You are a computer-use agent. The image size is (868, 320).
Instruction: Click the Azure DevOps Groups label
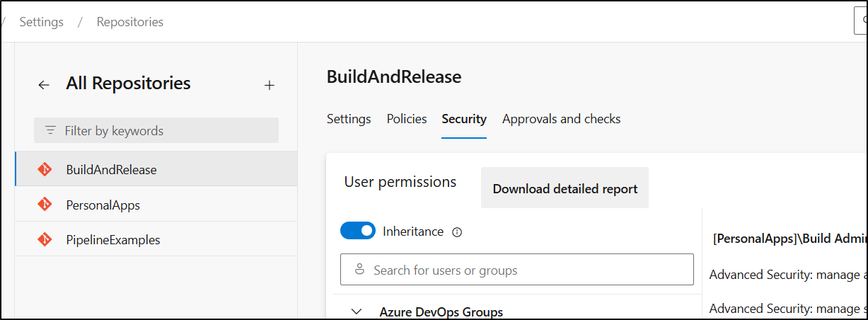click(441, 312)
